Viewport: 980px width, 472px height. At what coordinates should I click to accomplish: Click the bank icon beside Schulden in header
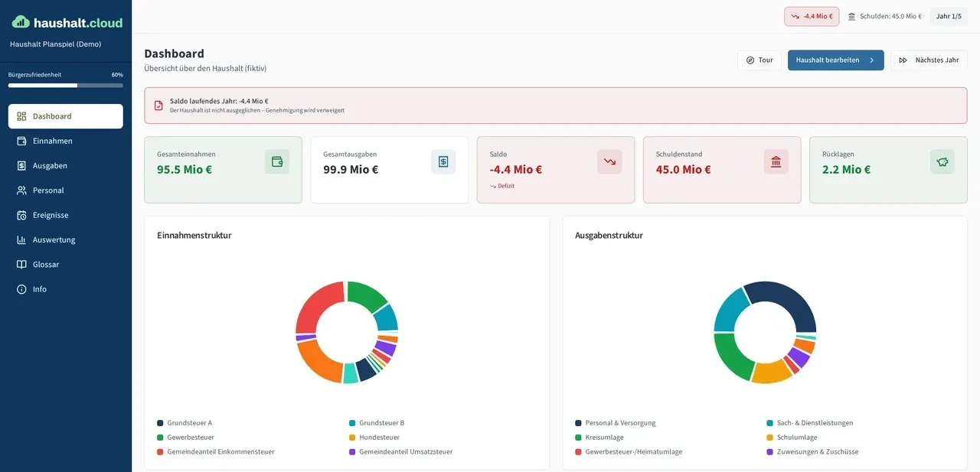pos(851,16)
